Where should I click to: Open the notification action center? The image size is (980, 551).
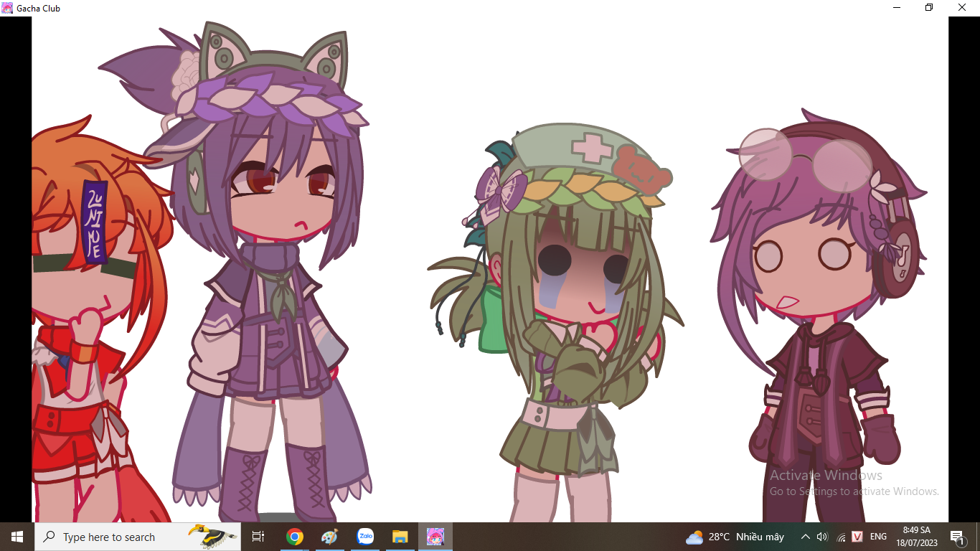click(x=957, y=537)
